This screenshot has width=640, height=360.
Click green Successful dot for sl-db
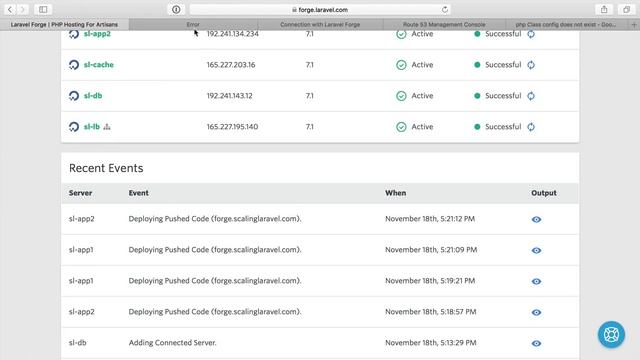coord(477,96)
